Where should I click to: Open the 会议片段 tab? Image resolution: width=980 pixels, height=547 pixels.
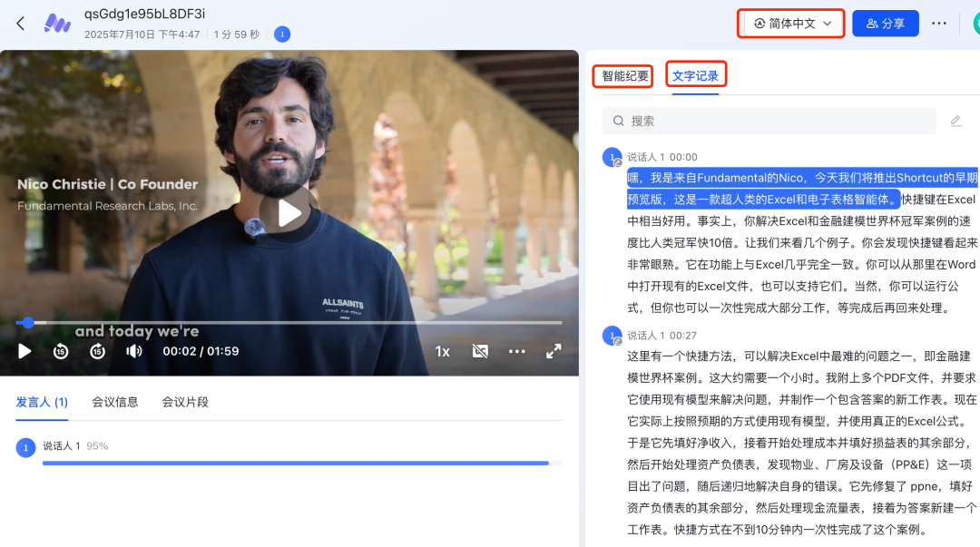click(x=185, y=402)
